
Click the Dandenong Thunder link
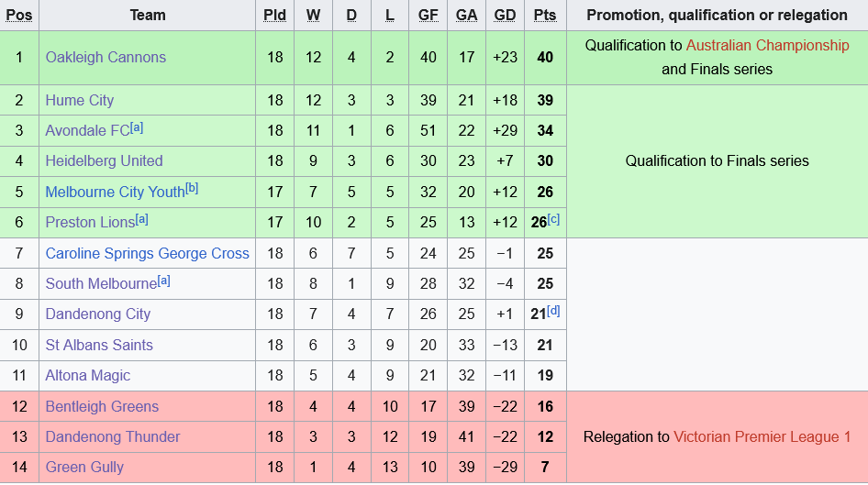click(x=113, y=437)
